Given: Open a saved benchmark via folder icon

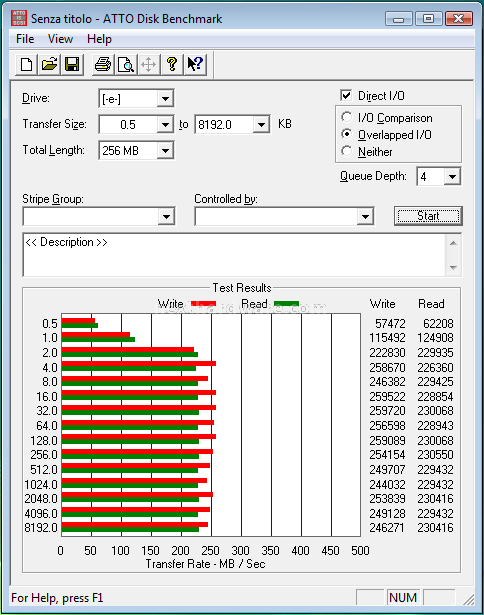Looking at the screenshot, I should [49, 64].
